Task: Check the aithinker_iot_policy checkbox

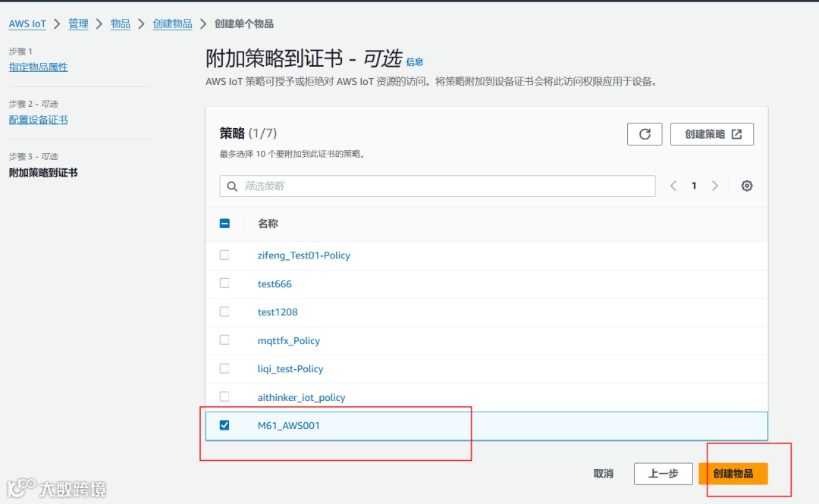Action: point(224,396)
